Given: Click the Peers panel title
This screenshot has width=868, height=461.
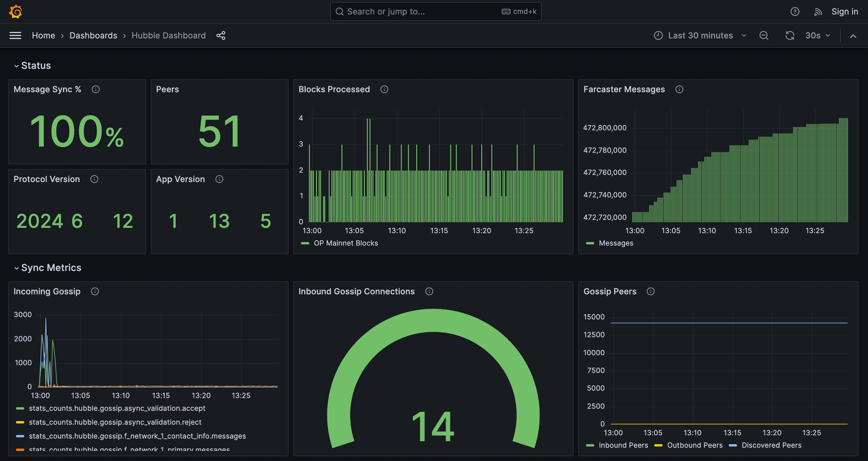Looking at the screenshot, I should (x=167, y=89).
